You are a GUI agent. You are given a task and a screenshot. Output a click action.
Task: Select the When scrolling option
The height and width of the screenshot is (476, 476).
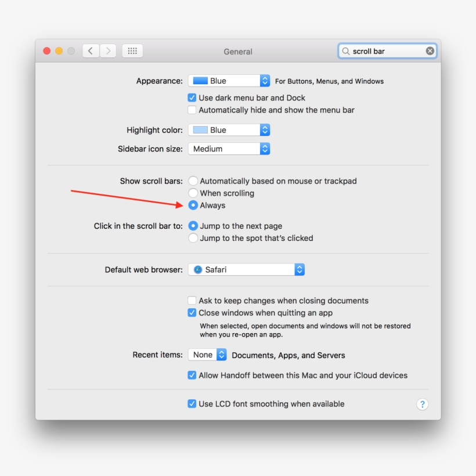click(193, 193)
